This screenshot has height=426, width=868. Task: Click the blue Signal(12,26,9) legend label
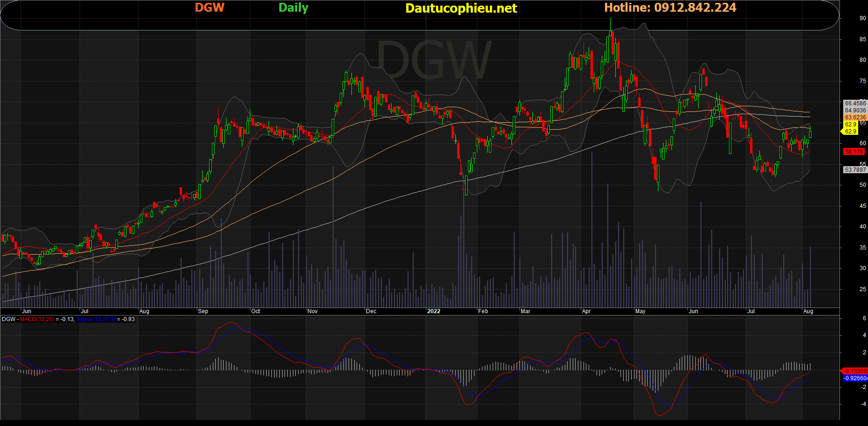coord(95,319)
